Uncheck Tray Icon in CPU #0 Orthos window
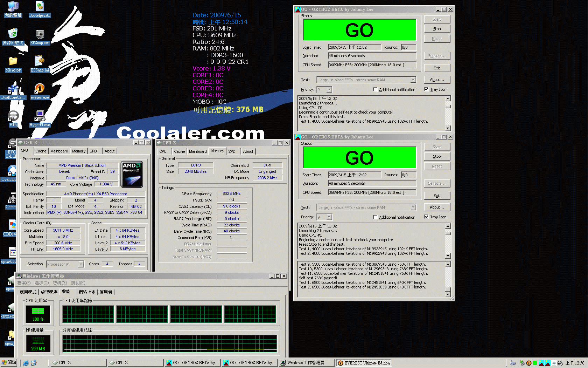 coord(426,89)
